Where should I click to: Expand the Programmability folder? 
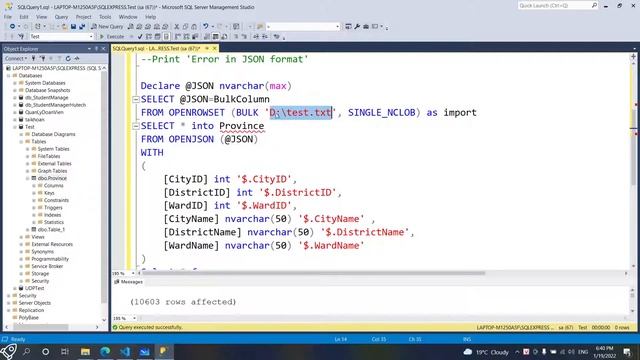(x=22, y=259)
